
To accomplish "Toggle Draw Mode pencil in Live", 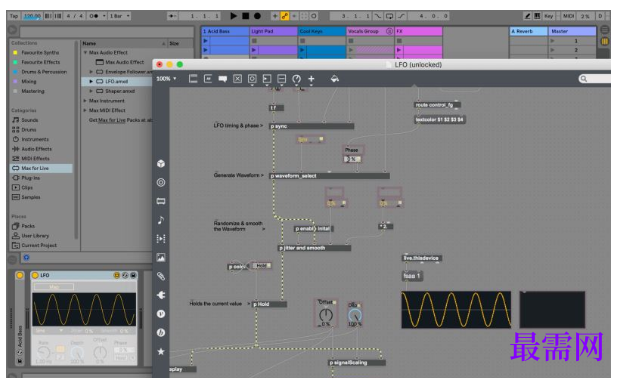I will (x=527, y=16).
